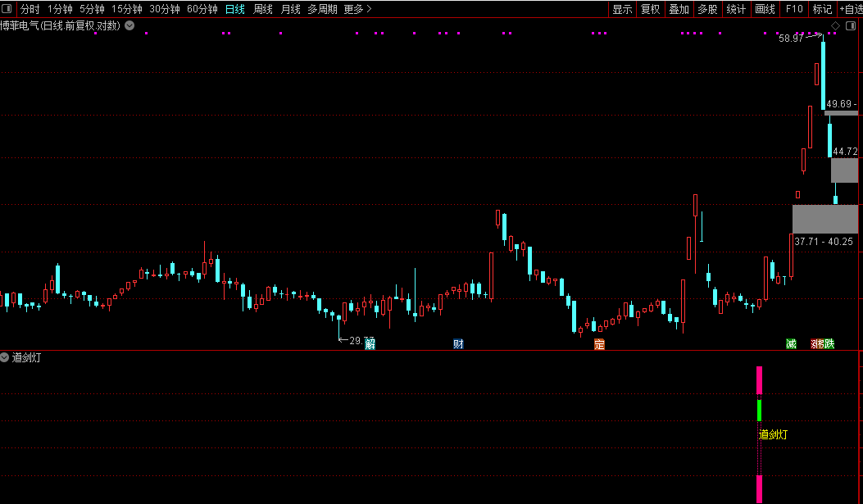The width and height of the screenshot is (863, 504).
Task: Switch to the 5分钟 period
Action: (92, 9)
